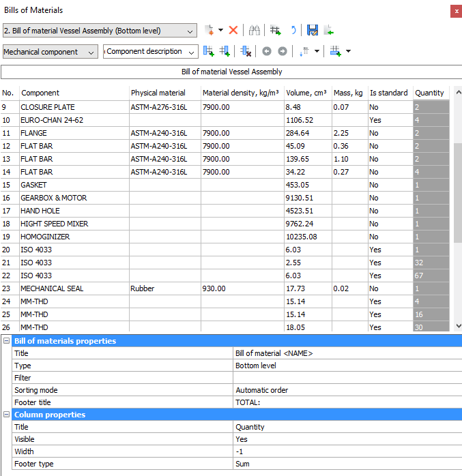Move column right with gray arrow

point(283,51)
